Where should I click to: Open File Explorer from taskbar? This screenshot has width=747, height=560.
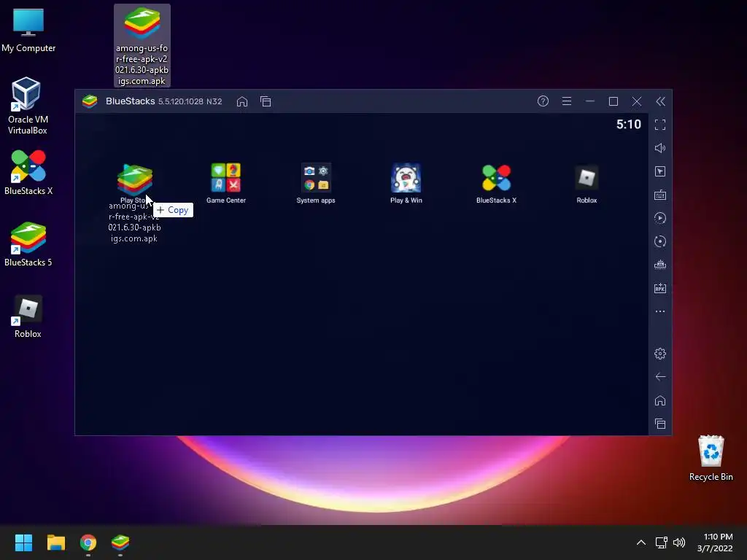(x=55, y=542)
